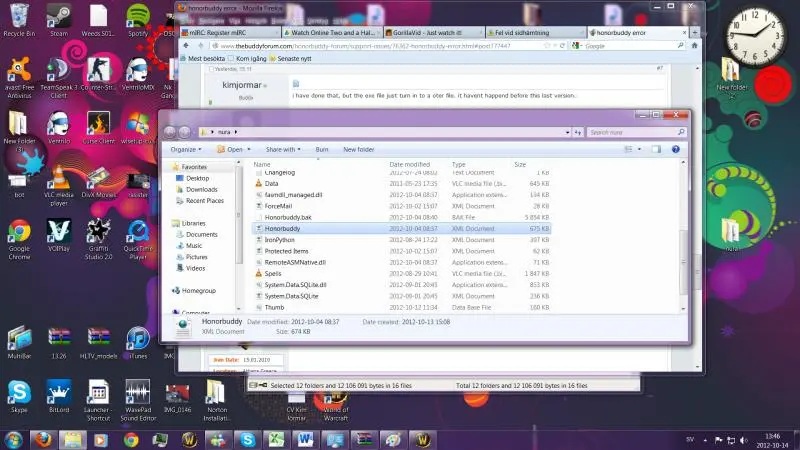Image resolution: width=800 pixels, height=450 pixels.
Task: Open Chrome from the taskbar
Action: [x=131, y=440]
